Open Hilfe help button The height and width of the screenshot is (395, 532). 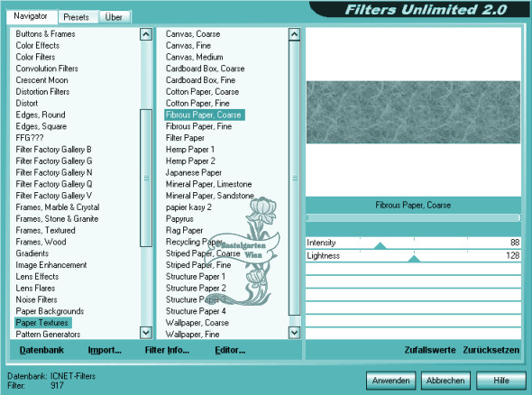(501, 381)
